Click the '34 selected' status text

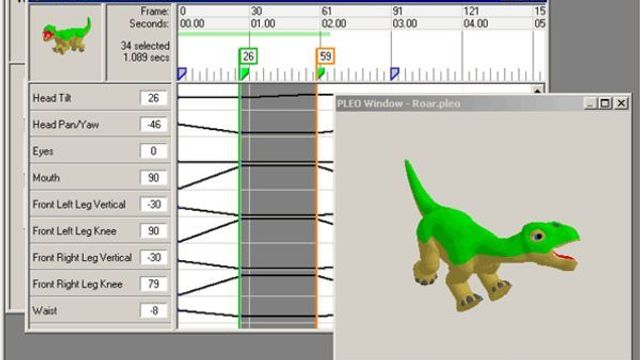point(145,46)
